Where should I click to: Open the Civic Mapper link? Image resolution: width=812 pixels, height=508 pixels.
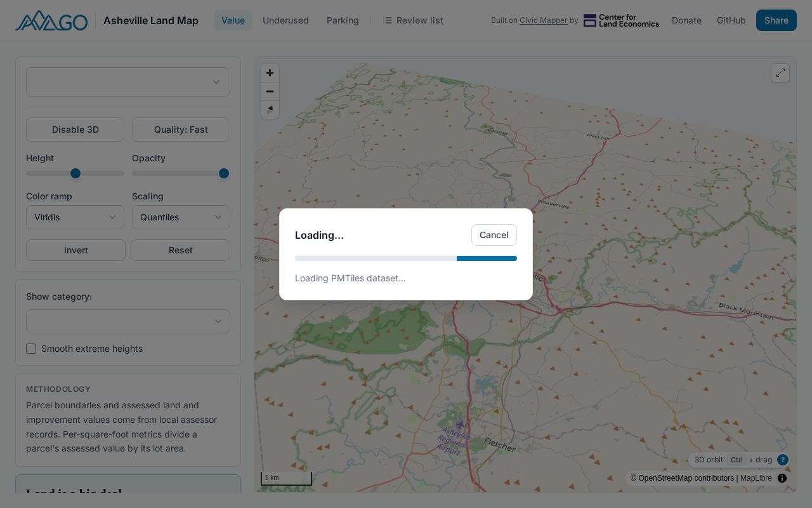click(x=544, y=20)
